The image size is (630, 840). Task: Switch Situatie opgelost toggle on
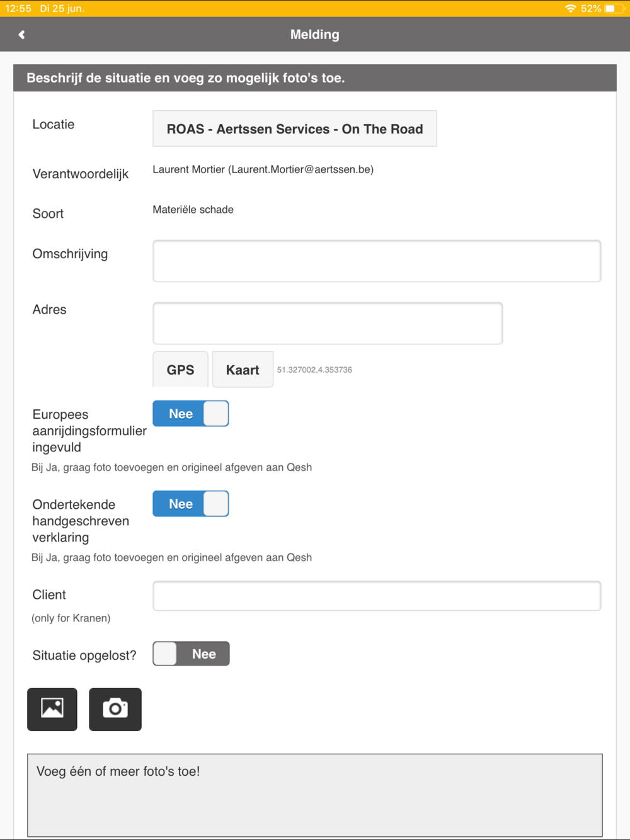point(191,654)
